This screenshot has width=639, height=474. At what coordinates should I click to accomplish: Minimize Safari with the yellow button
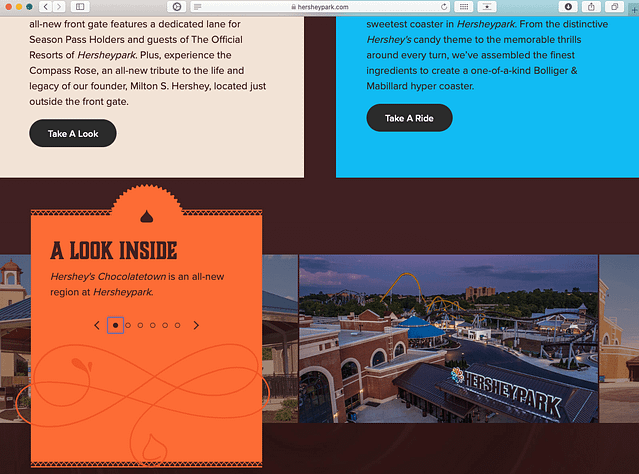click(x=19, y=7)
